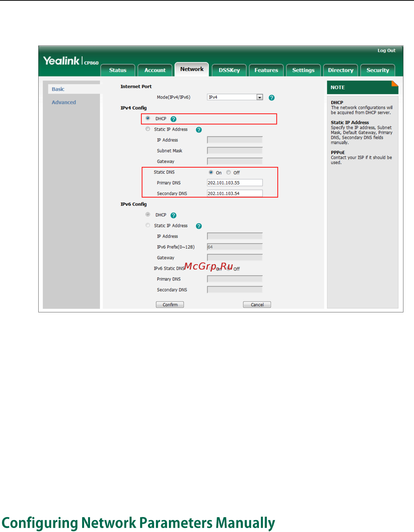The height and width of the screenshot is (532, 414).
Task: Click the Static IP Address note heading
Action: 350,123
